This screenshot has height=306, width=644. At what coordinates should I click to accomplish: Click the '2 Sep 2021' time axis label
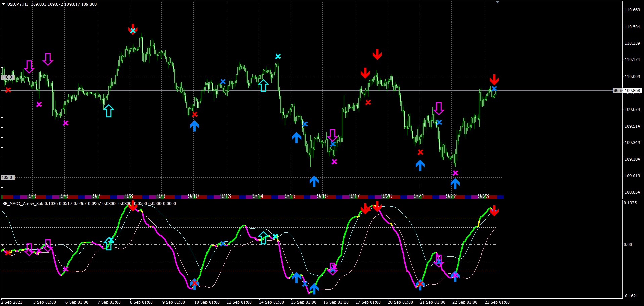12,302
